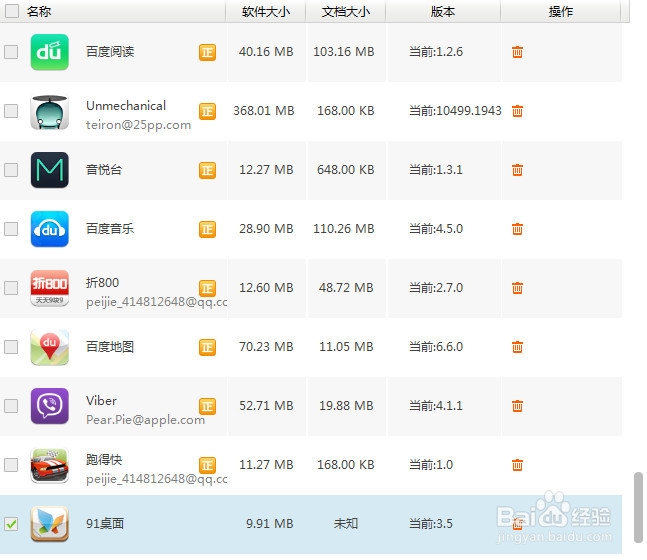Select the 百度地图 app name
The height and width of the screenshot is (560, 647).
point(110,347)
